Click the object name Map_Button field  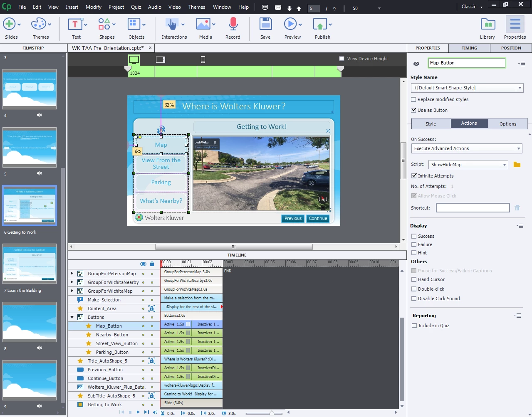coord(467,63)
